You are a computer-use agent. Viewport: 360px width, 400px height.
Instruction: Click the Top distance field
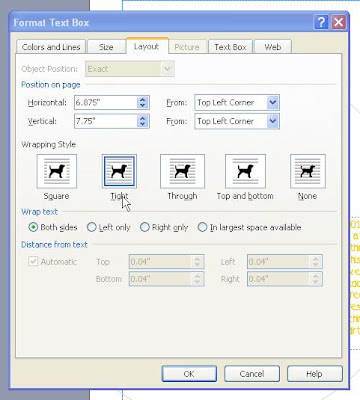click(160, 262)
